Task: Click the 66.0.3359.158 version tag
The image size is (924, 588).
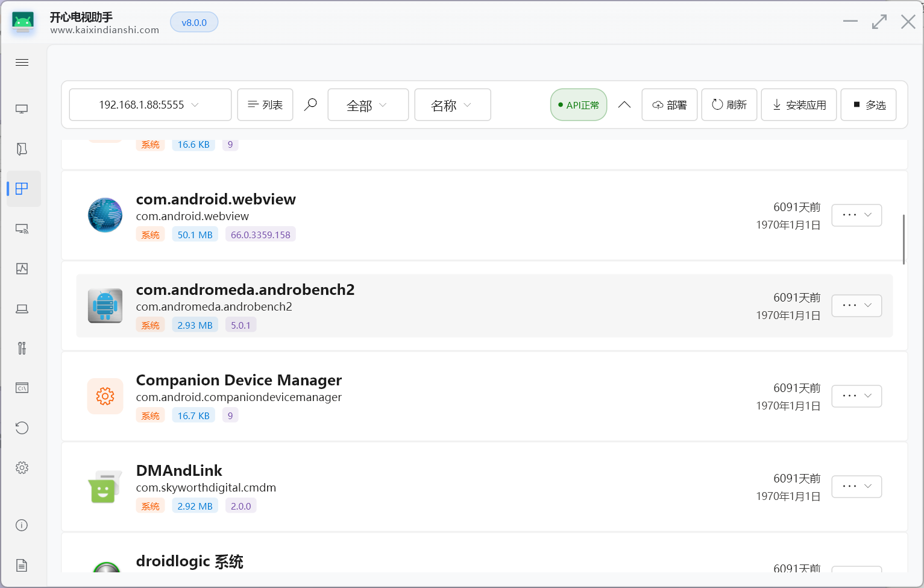Action: point(260,235)
